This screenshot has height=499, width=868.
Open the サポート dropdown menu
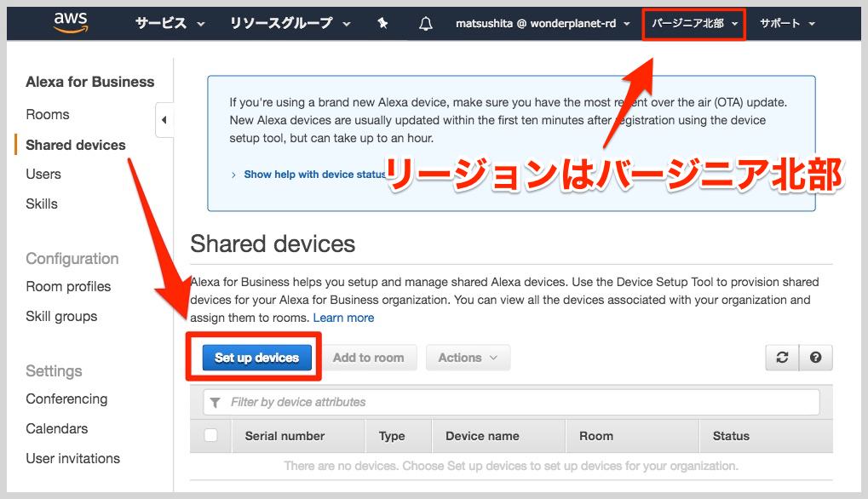pos(787,23)
